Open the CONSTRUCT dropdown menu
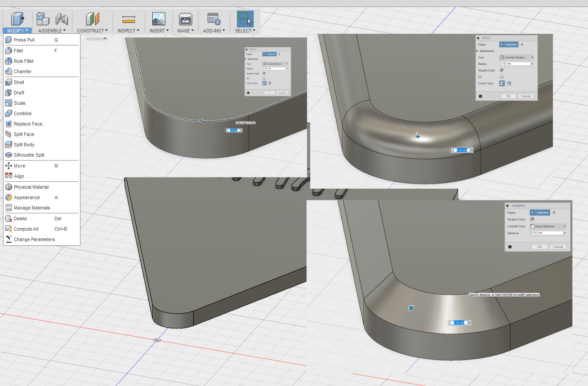 point(93,31)
